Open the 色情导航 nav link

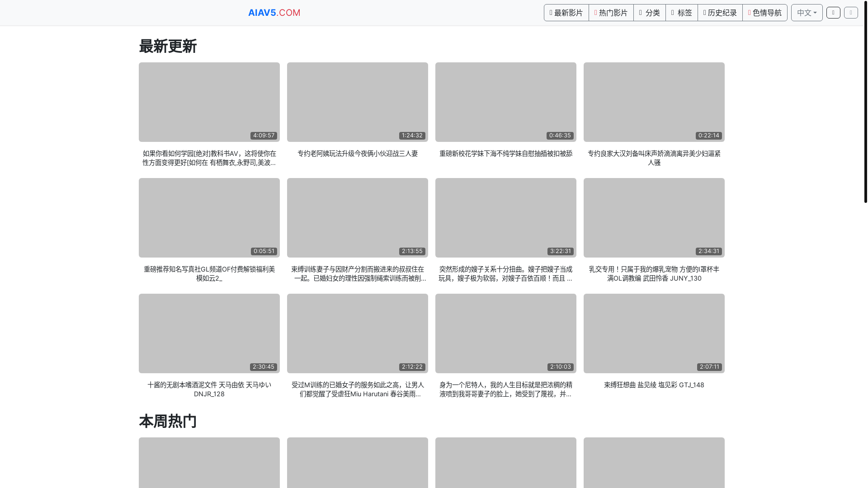764,13
